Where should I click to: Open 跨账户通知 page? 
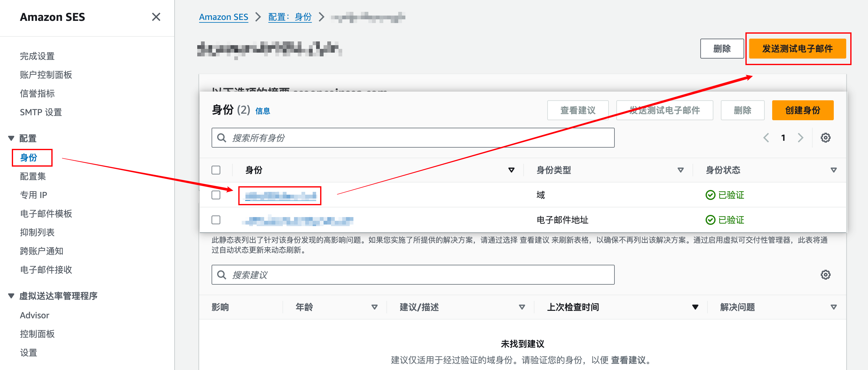(41, 251)
